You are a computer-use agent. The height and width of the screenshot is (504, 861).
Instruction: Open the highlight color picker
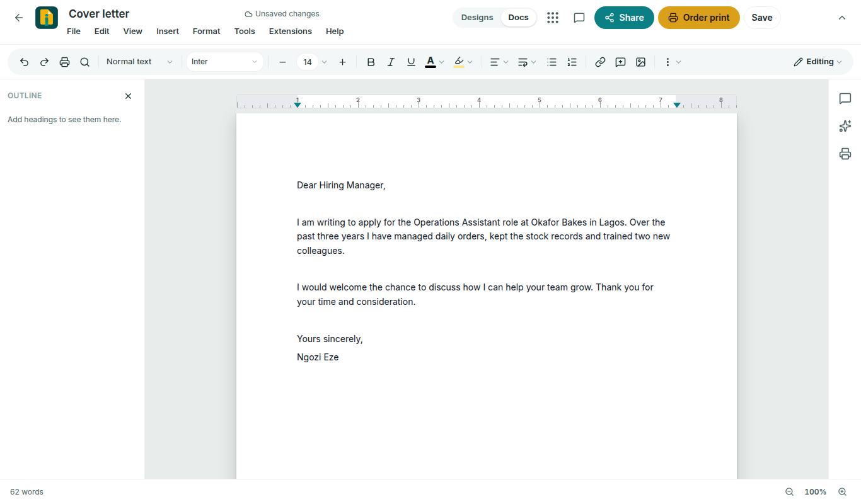pos(463,62)
